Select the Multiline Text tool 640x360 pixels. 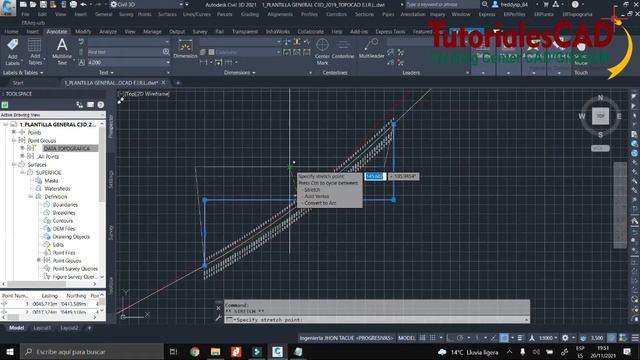tap(62, 52)
